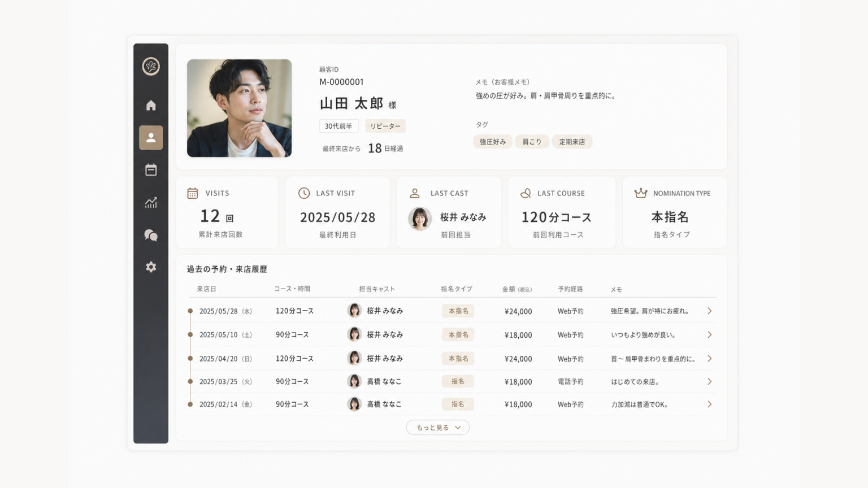The height and width of the screenshot is (488, 868).
Task: Click 高橋 ななこ avatar in 2025/02/14 row
Action: [x=354, y=404]
